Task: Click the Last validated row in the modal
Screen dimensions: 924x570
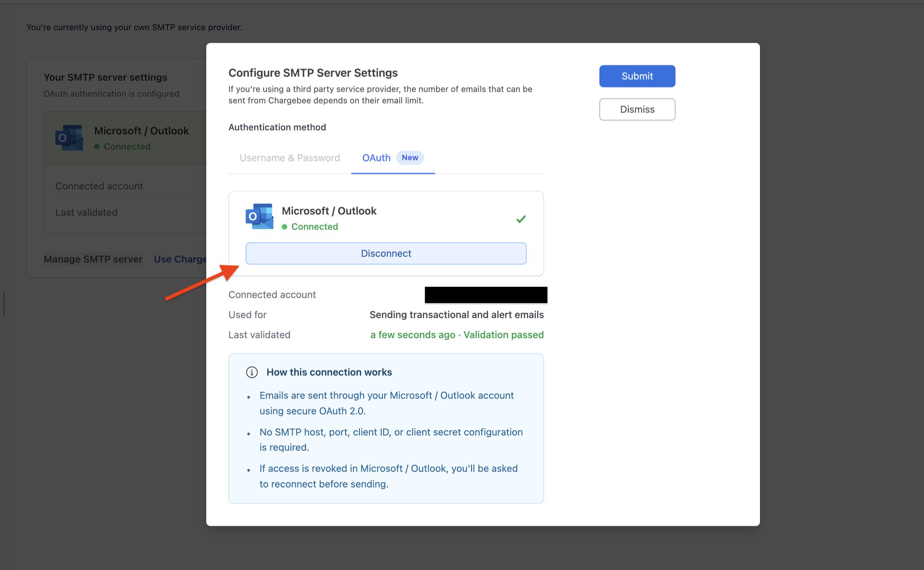Action: [x=259, y=335]
